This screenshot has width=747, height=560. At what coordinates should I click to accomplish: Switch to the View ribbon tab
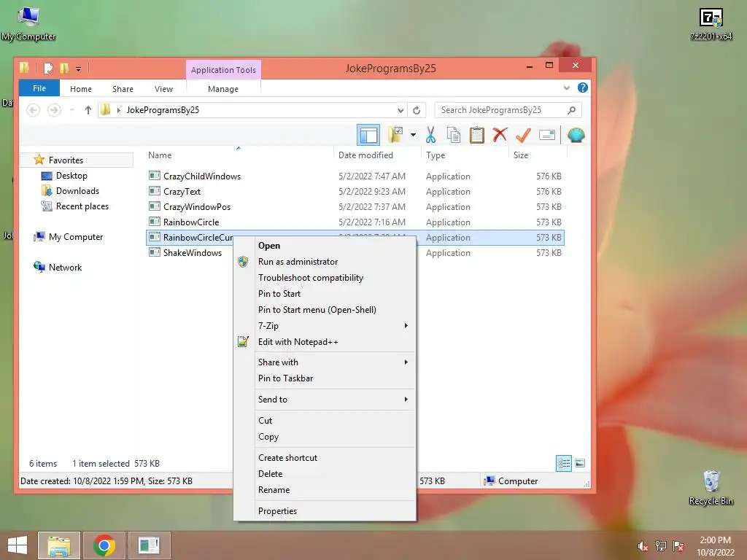tap(163, 89)
